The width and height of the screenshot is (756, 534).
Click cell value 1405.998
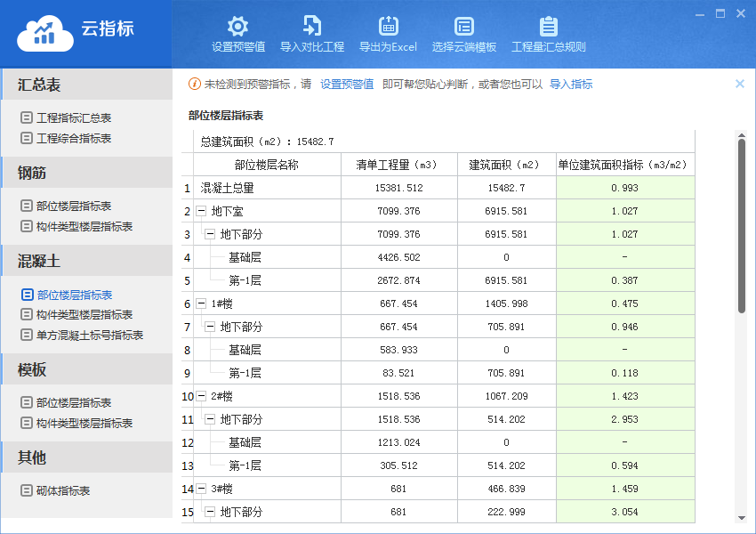pyautogui.click(x=506, y=303)
